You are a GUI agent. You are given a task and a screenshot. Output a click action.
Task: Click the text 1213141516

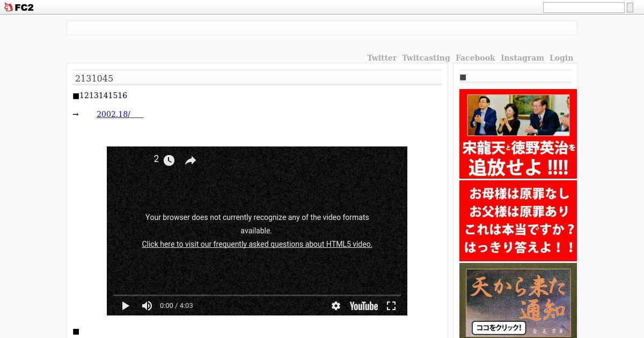(103, 95)
